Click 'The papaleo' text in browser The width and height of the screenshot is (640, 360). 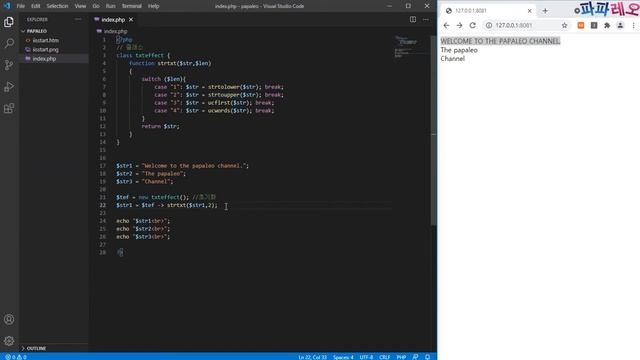tap(459, 50)
